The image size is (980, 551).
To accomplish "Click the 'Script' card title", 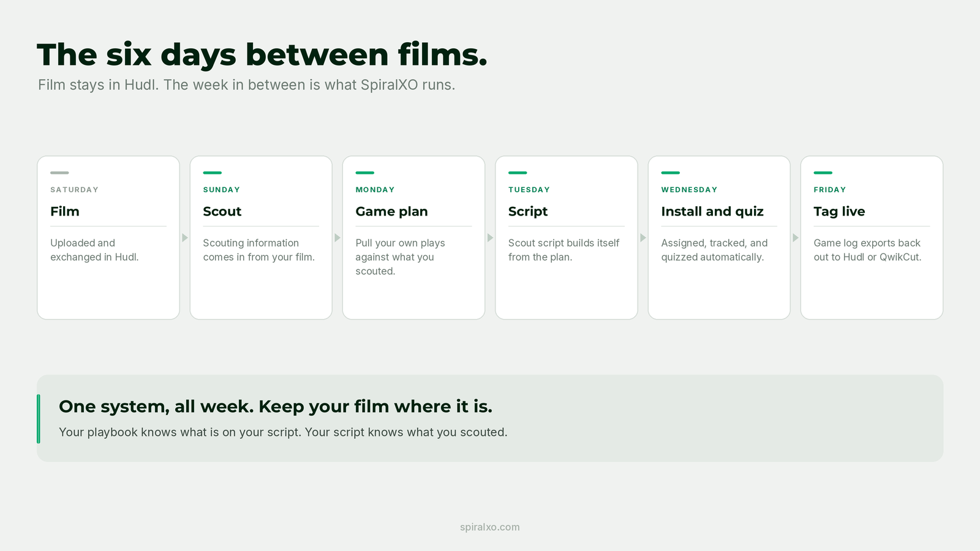I will pyautogui.click(x=528, y=211).
